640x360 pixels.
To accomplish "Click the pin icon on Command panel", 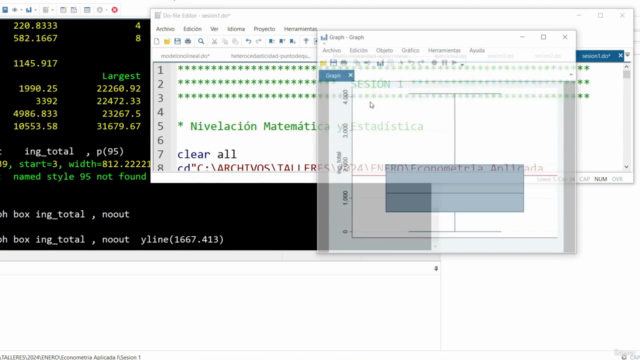I will click(x=436, y=268).
